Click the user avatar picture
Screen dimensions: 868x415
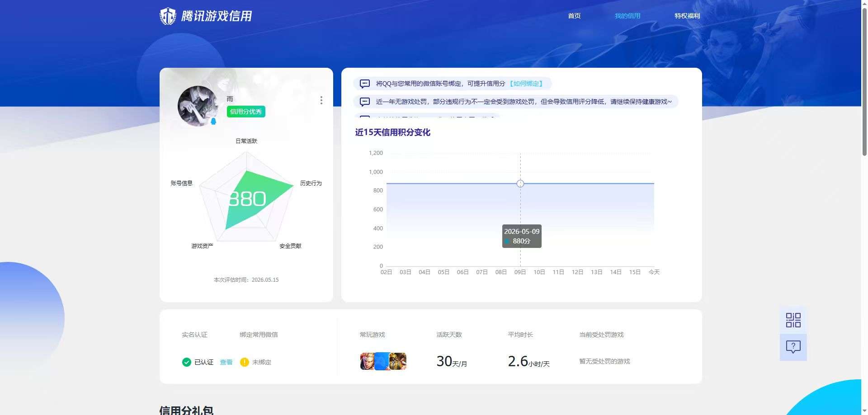coord(198,106)
